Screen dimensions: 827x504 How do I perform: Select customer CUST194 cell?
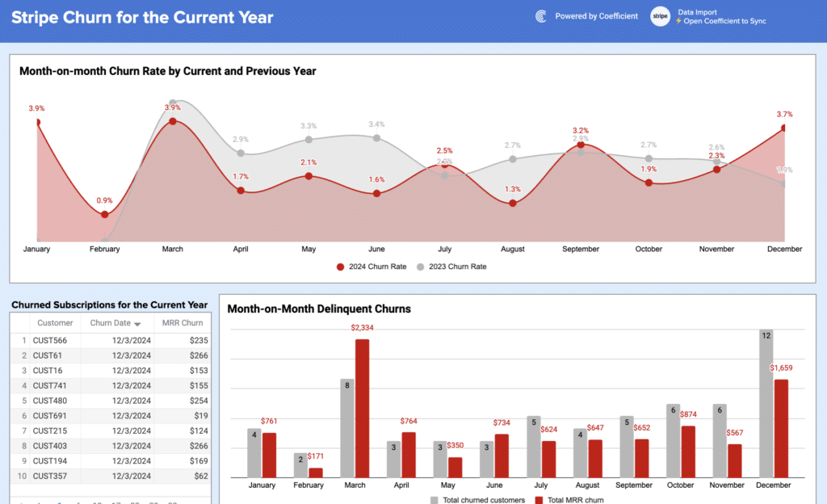click(49, 460)
